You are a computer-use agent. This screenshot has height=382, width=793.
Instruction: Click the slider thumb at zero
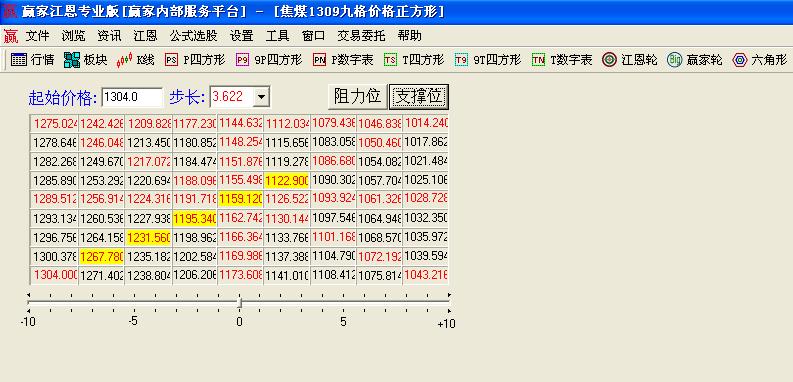click(240, 303)
